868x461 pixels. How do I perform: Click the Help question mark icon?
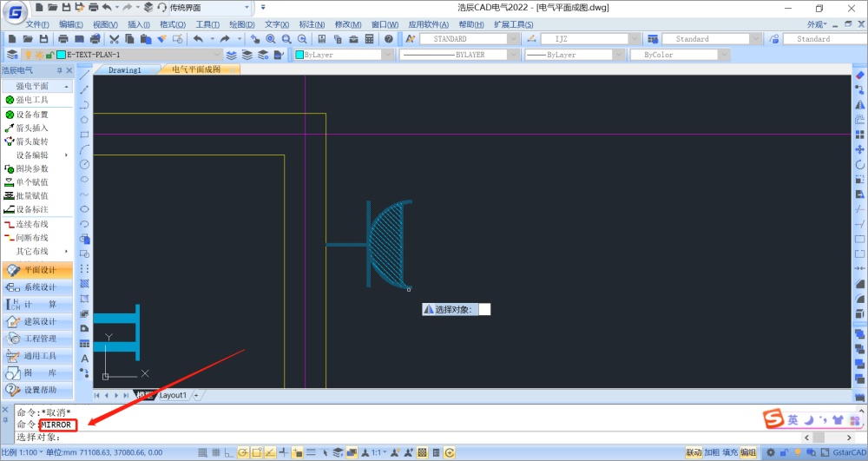pyautogui.click(x=389, y=39)
